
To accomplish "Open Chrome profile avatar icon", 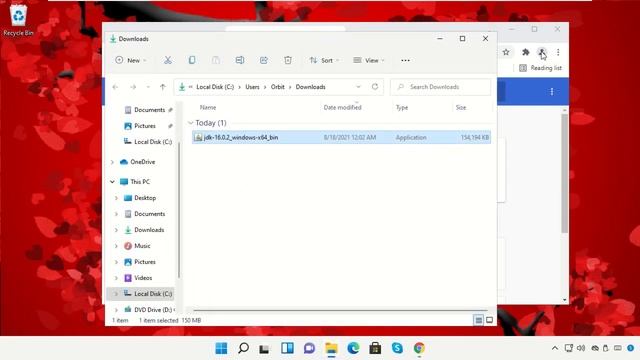I will (x=542, y=52).
